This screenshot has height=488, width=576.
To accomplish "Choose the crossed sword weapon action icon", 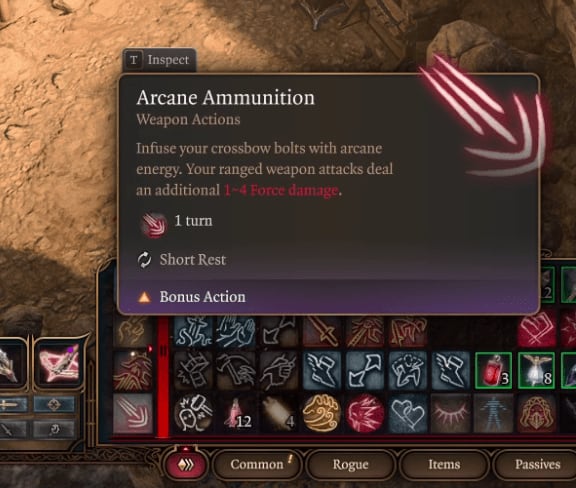I will tap(322, 332).
